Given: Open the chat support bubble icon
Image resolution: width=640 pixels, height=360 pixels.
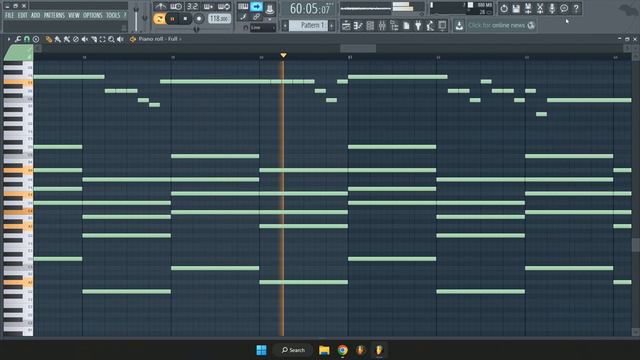Looking at the screenshot, I should coord(564,8).
